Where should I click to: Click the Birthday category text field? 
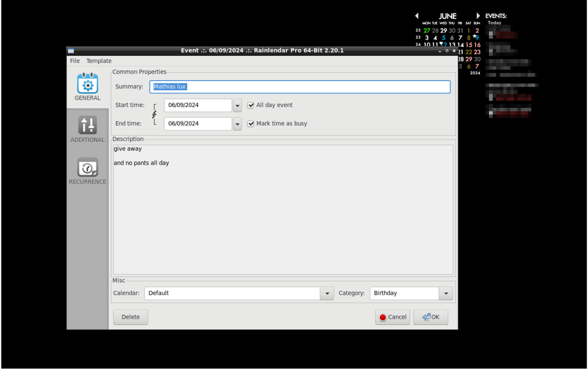pyautogui.click(x=404, y=293)
